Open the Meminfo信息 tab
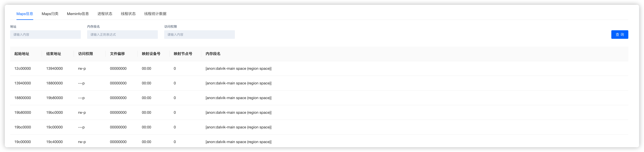 pyautogui.click(x=78, y=14)
